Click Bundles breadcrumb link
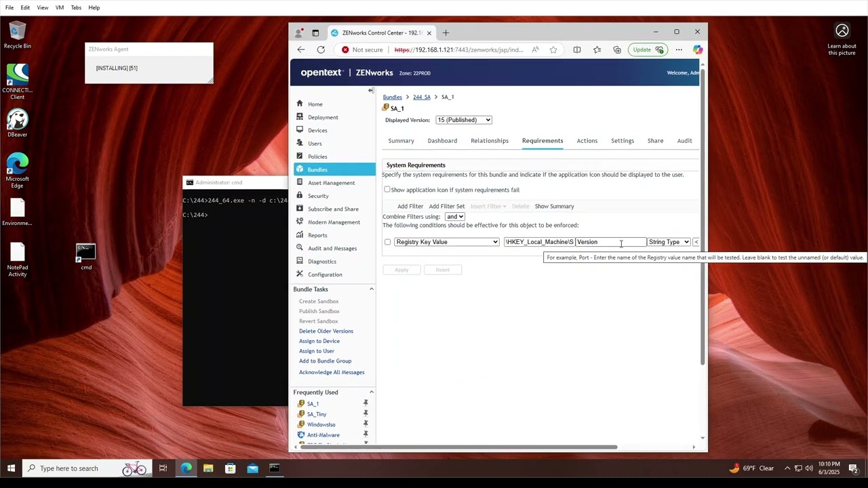Viewport: 868px width, 488px height. [392, 97]
